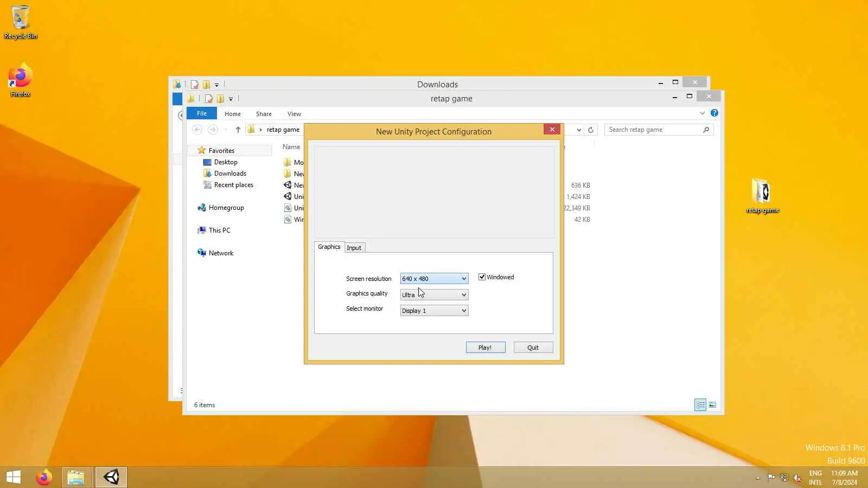
Task: Open the Windows Start button
Action: click(14, 477)
